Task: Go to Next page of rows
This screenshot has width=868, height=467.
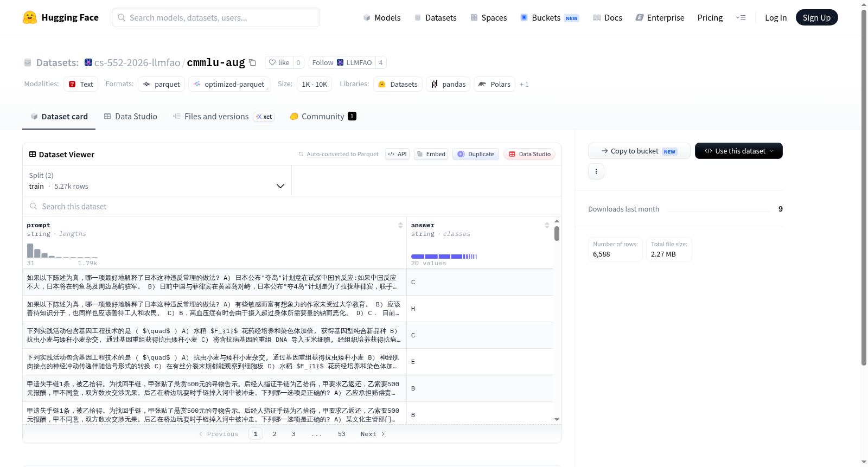Action: click(x=373, y=434)
